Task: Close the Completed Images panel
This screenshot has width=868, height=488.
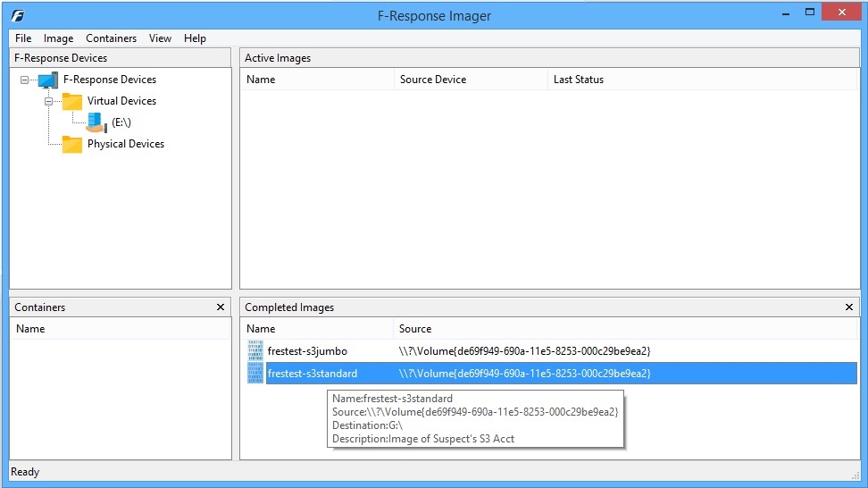Action: click(849, 307)
